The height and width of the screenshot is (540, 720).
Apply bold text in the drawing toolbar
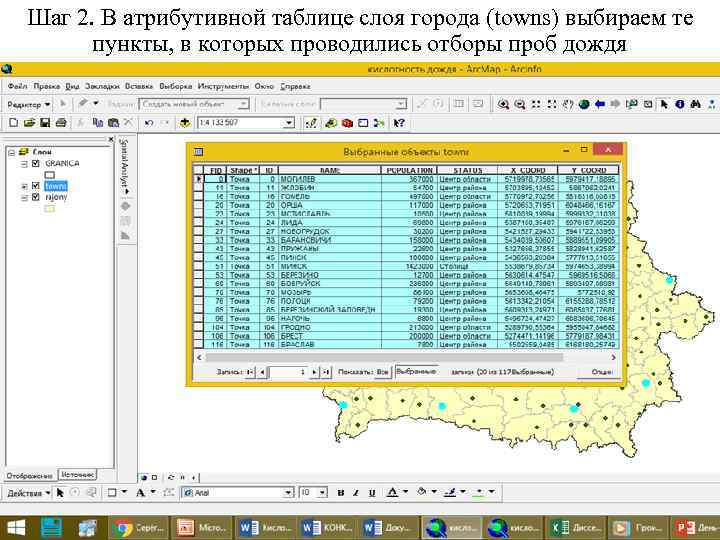click(343, 492)
